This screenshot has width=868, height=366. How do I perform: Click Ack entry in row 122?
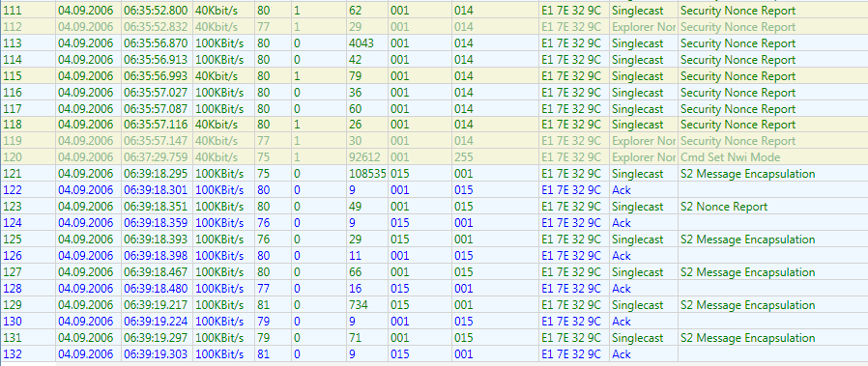pyautogui.click(x=622, y=190)
